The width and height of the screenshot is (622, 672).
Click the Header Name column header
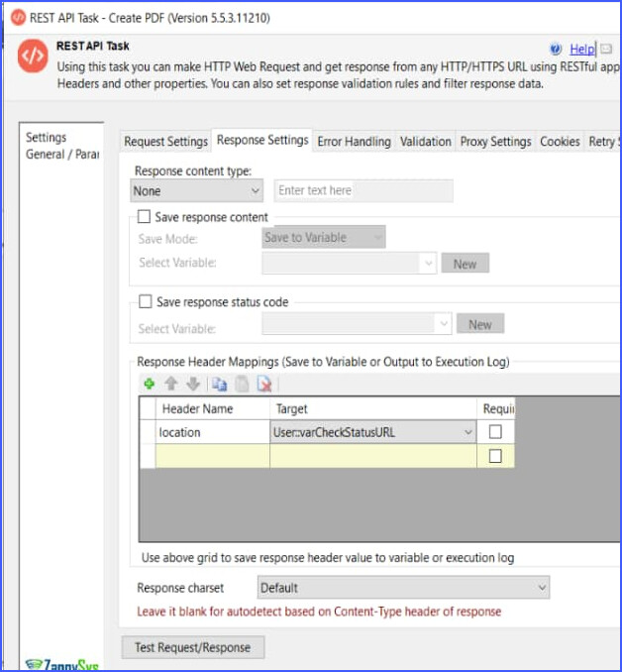point(213,409)
